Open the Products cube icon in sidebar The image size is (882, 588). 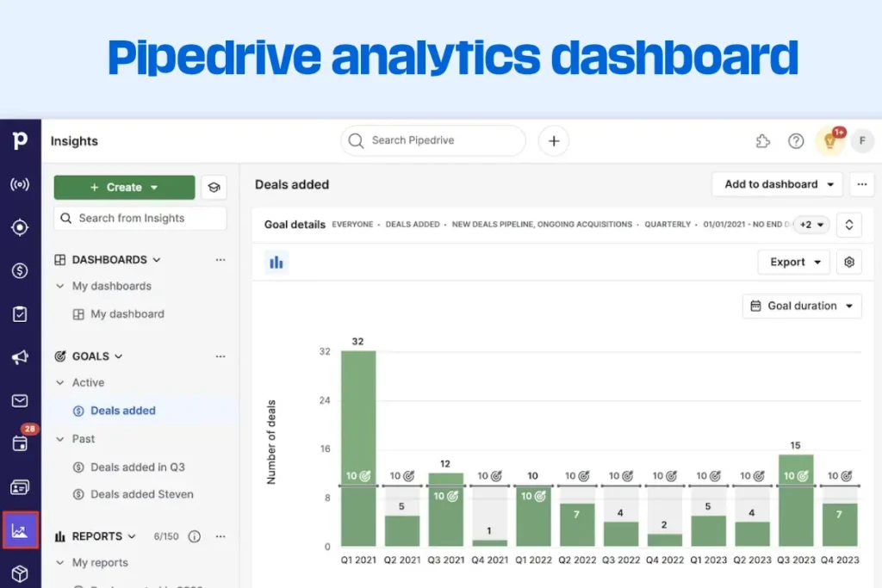20,573
